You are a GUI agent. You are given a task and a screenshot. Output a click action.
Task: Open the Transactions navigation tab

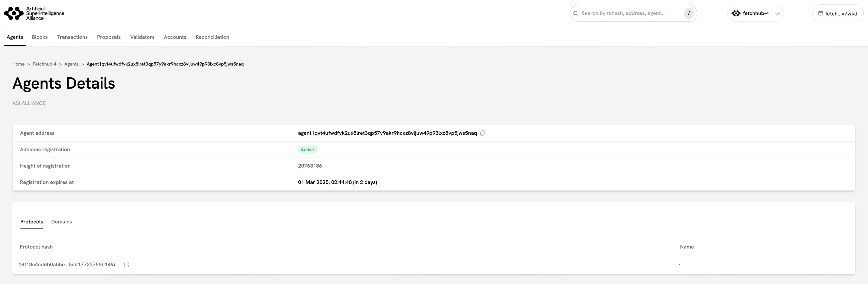click(x=72, y=37)
